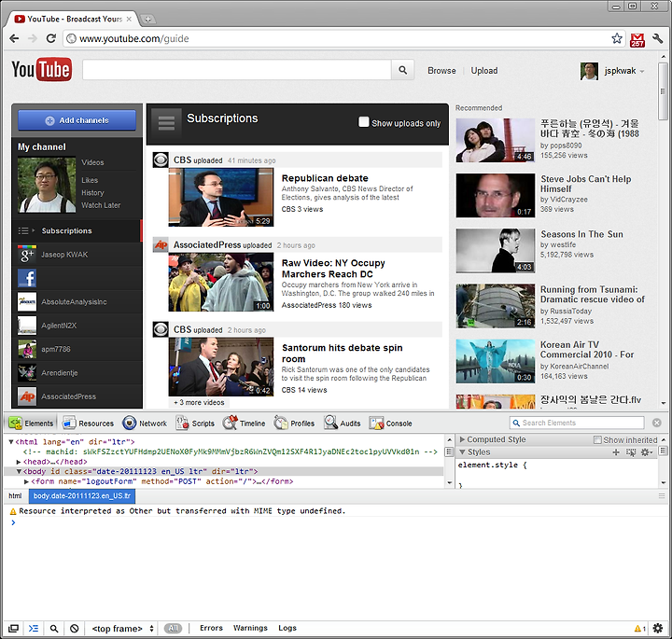
Task: Click the Add channels button
Action: 77,120
